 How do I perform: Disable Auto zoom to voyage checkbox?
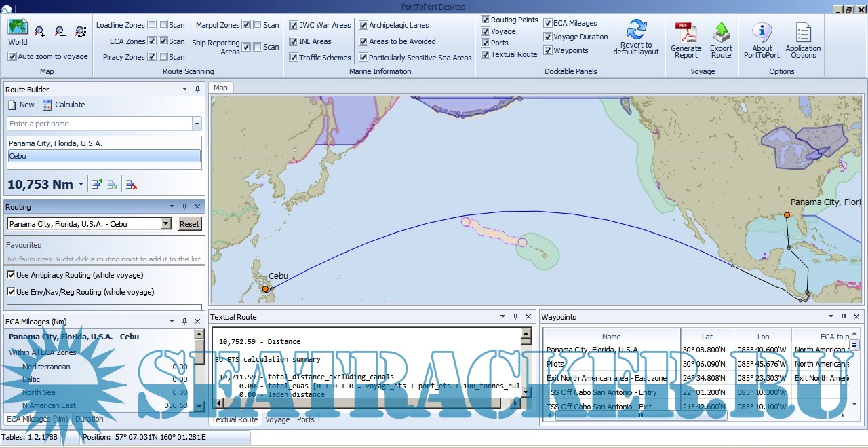(12, 57)
